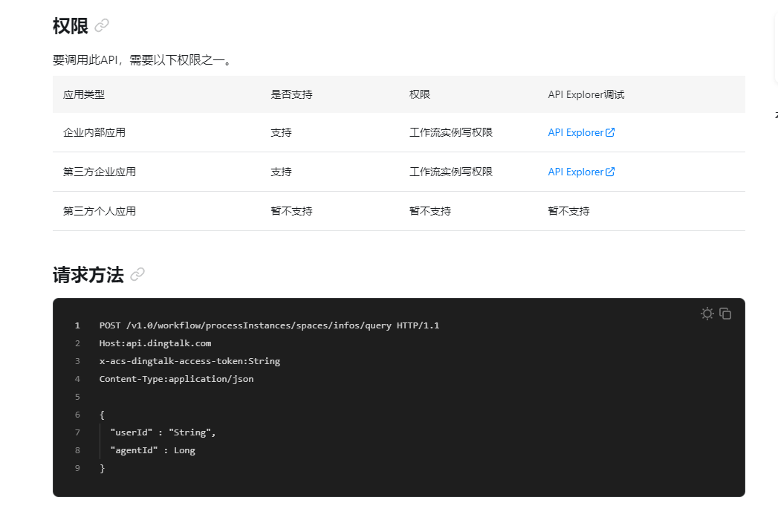
Task: Click the Host:api.dingtalk.com code line
Action: (155, 343)
